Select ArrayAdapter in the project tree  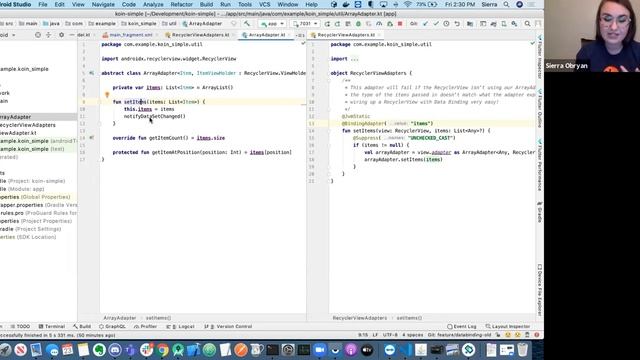point(38,117)
